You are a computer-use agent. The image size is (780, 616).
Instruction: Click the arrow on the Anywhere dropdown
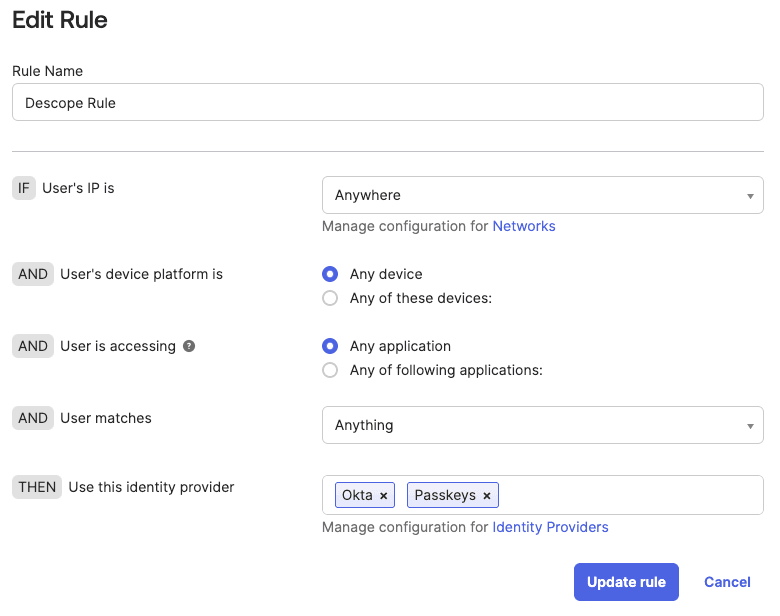point(750,196)
